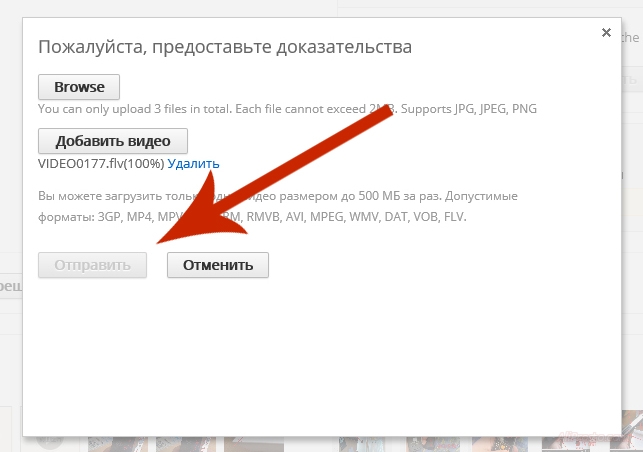The height and width of the screenshot is (452, 643).
Task: Cancel with the Отменить button
Action: click(217, 265)
